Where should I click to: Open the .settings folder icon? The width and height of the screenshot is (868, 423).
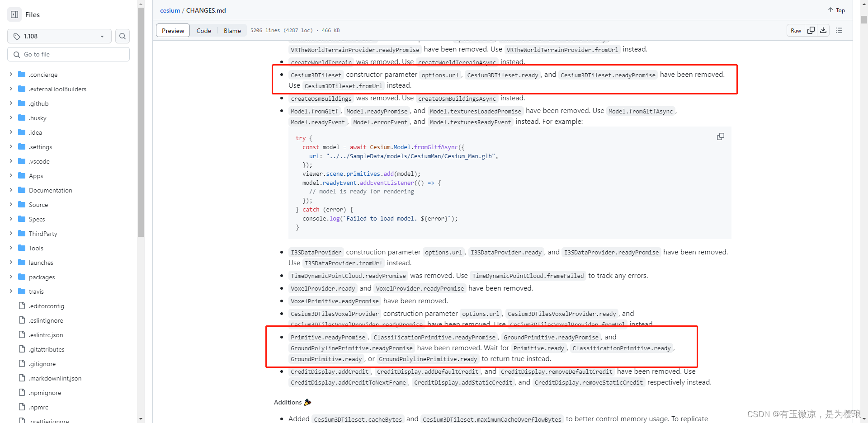coord(22,146)
